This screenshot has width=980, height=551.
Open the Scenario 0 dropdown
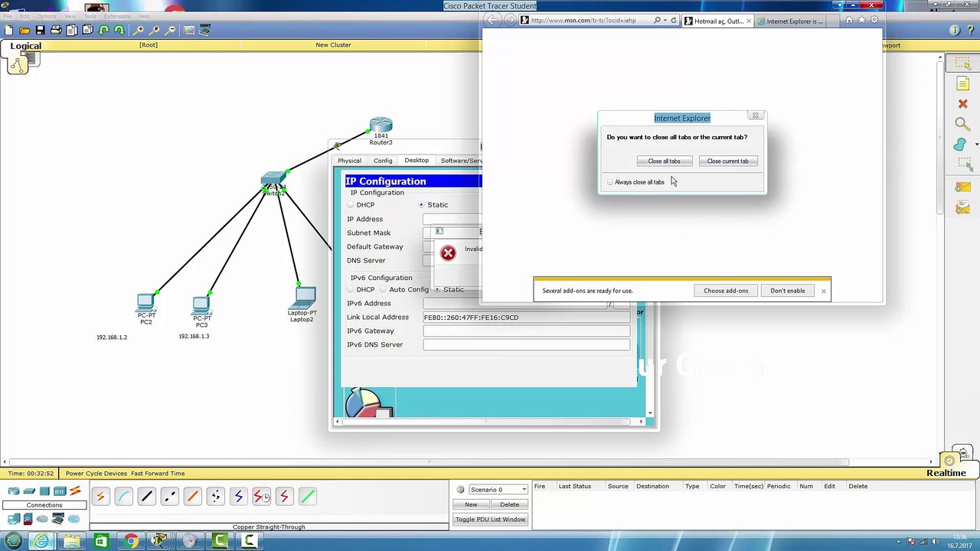pos(498,490)
